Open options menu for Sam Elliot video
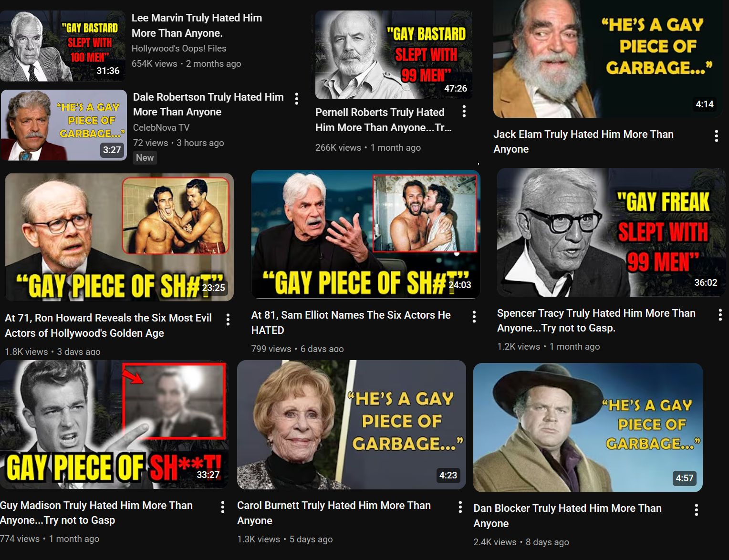 (x=474, y=317)
